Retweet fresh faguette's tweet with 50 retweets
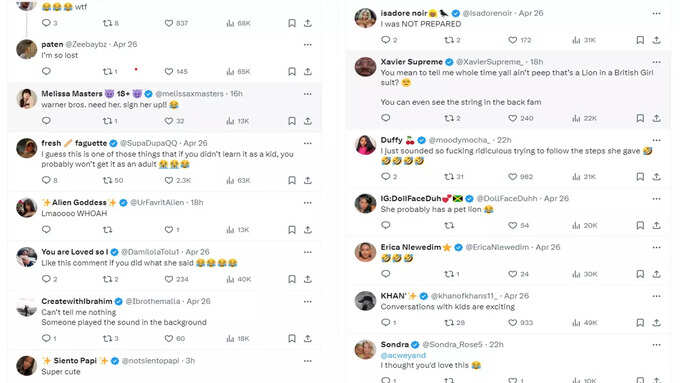680x383 pixels. point(107,180)
